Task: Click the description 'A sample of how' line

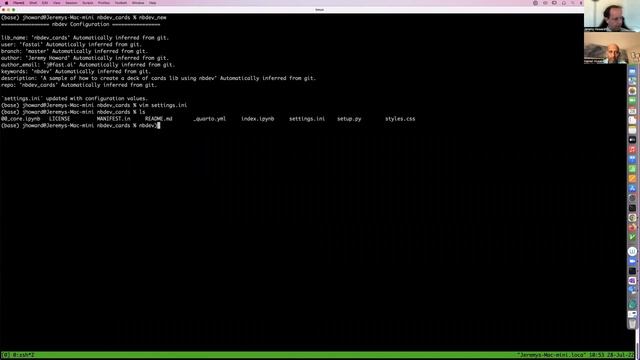Action: point(158,78)
